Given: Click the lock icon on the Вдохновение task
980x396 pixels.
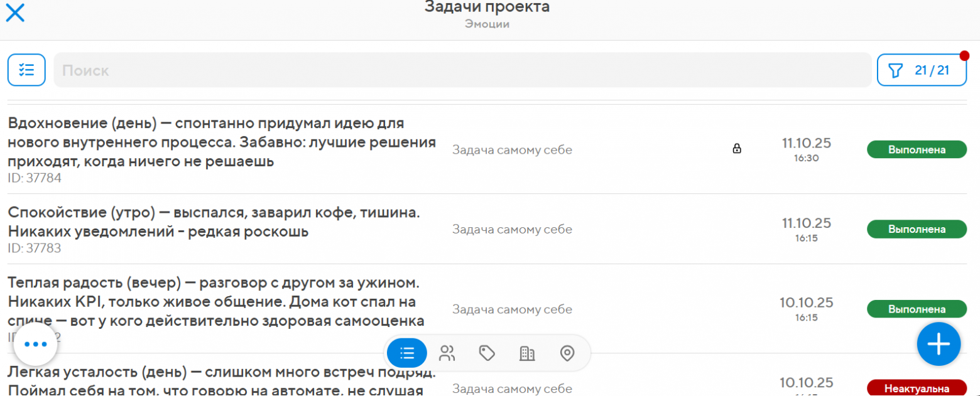Looking at the screenshot, I should coord(738,149).
